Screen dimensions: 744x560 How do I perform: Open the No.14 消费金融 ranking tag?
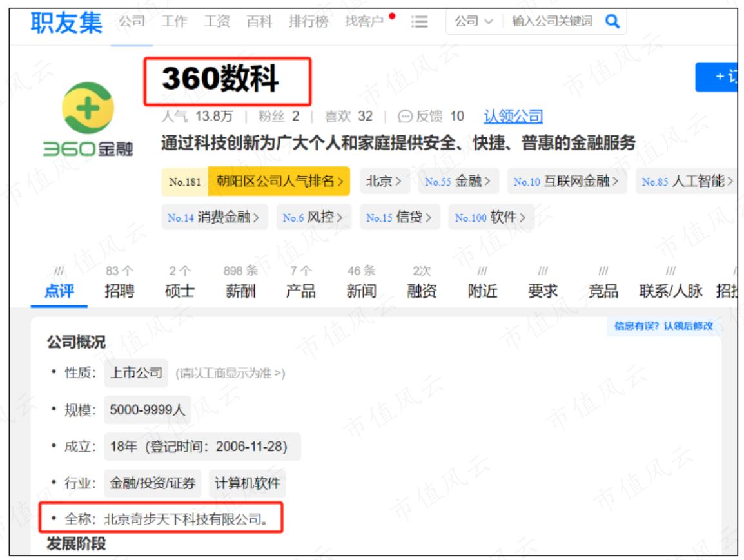coord(215,217)
